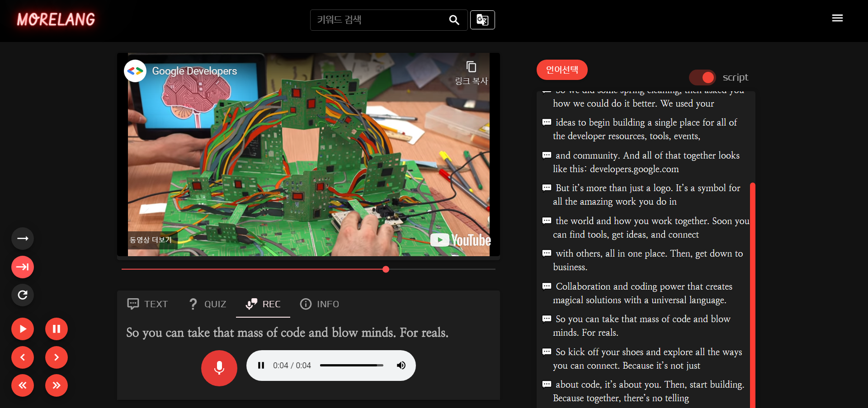The image size is (868, 408).
Task: Click speech bubble icon beside 'Collaboration and coding'
Action: (547, 286)
